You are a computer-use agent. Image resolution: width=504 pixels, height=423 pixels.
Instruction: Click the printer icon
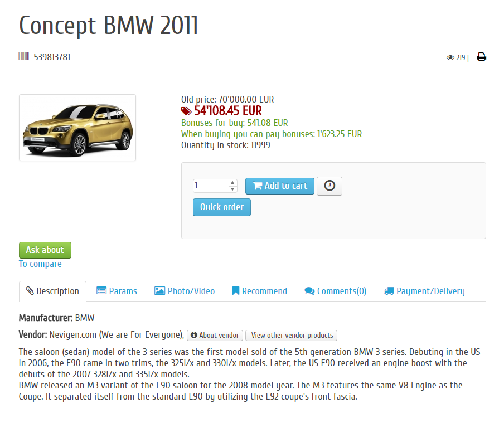click(481, 57)
